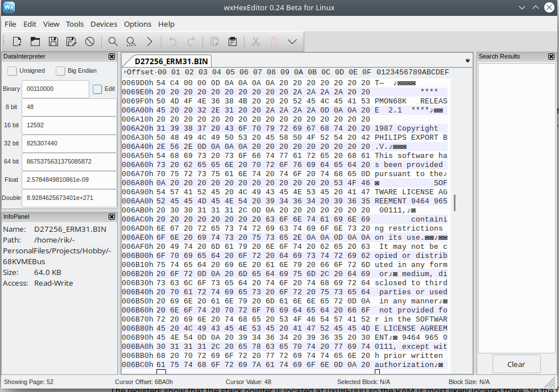Screen dimensions: 559x392
Task: Click the 32 bit value field
Action: [69, 144]
